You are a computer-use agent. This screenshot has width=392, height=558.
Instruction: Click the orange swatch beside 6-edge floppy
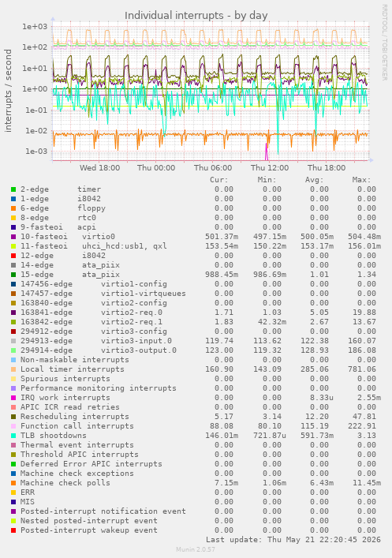coord(13,208)
